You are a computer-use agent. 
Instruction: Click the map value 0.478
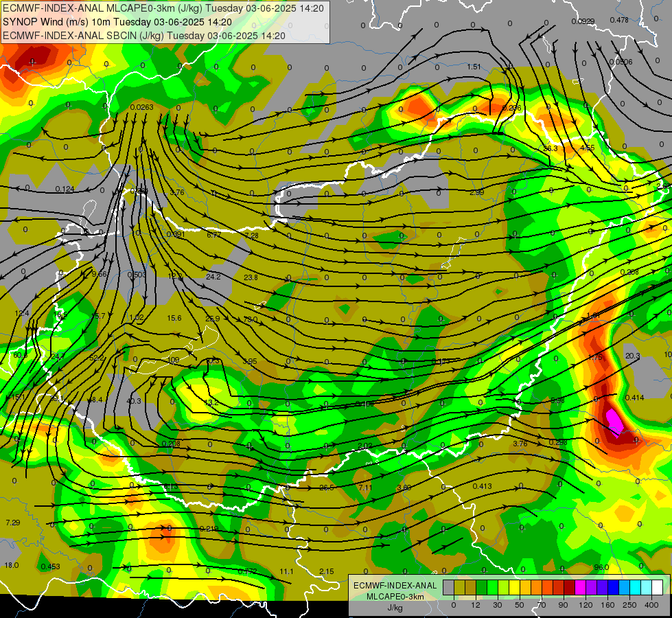point(619,20)
